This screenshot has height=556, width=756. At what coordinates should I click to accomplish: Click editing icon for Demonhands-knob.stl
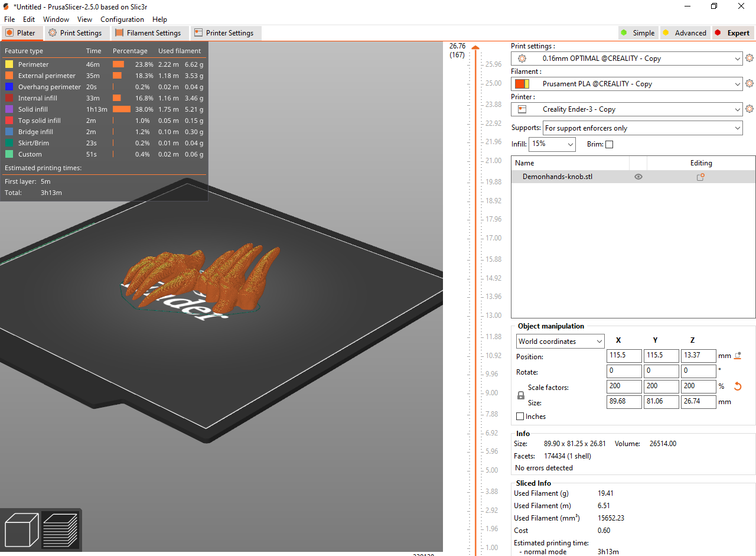[700, 177]
